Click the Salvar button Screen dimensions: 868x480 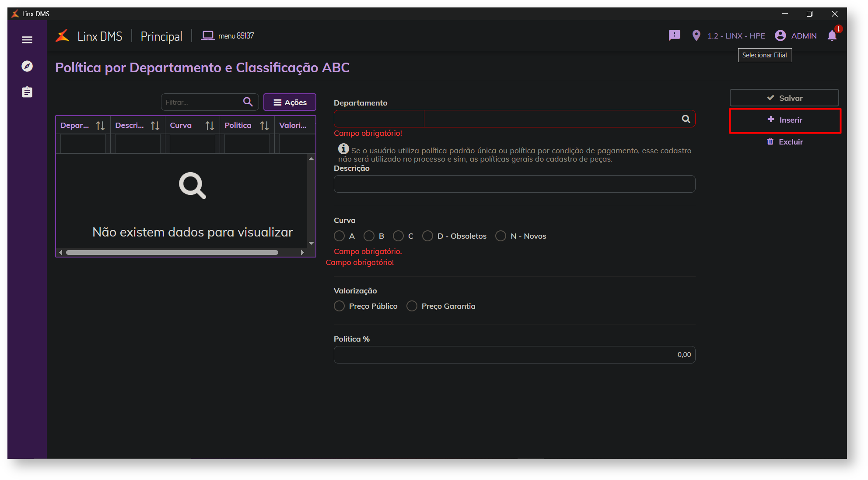coord(784,98)
